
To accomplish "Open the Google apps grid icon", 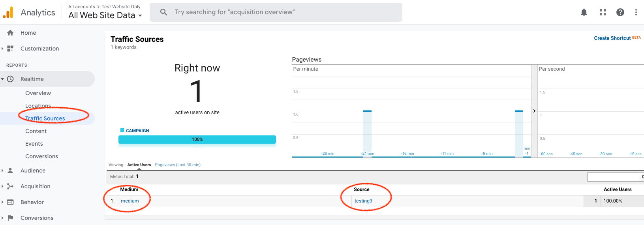I will pos(603,12).
